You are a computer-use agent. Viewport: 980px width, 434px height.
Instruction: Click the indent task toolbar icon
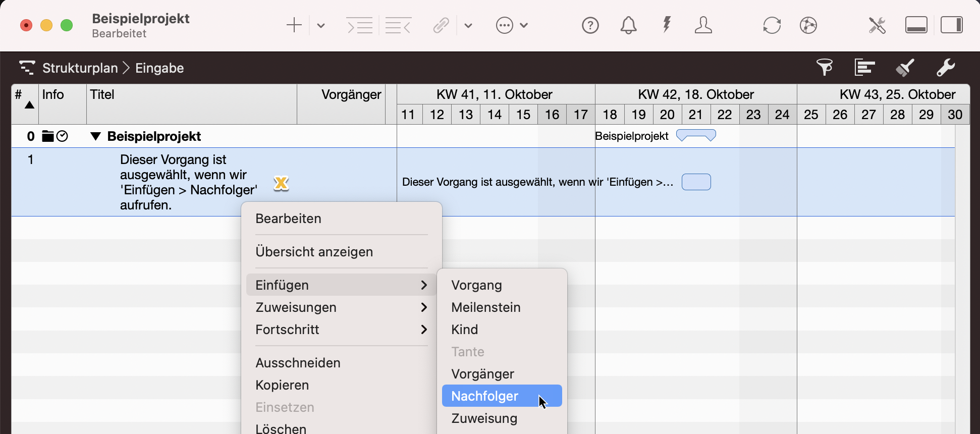(x=359, y=25)
